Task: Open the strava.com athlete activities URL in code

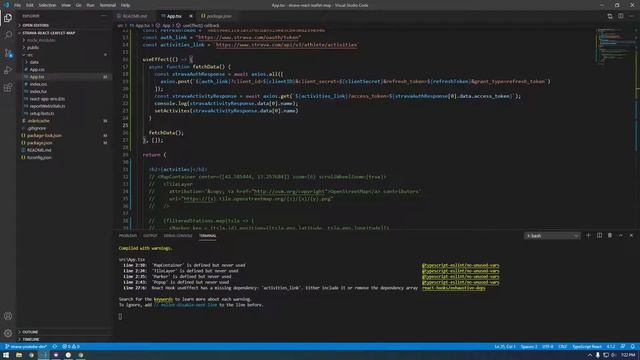Action: point(286,45)
